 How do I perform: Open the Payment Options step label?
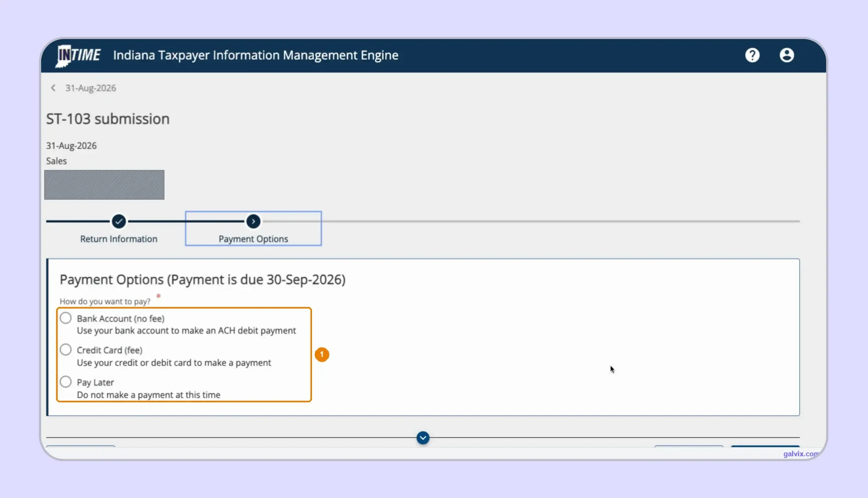click(253, 239)
